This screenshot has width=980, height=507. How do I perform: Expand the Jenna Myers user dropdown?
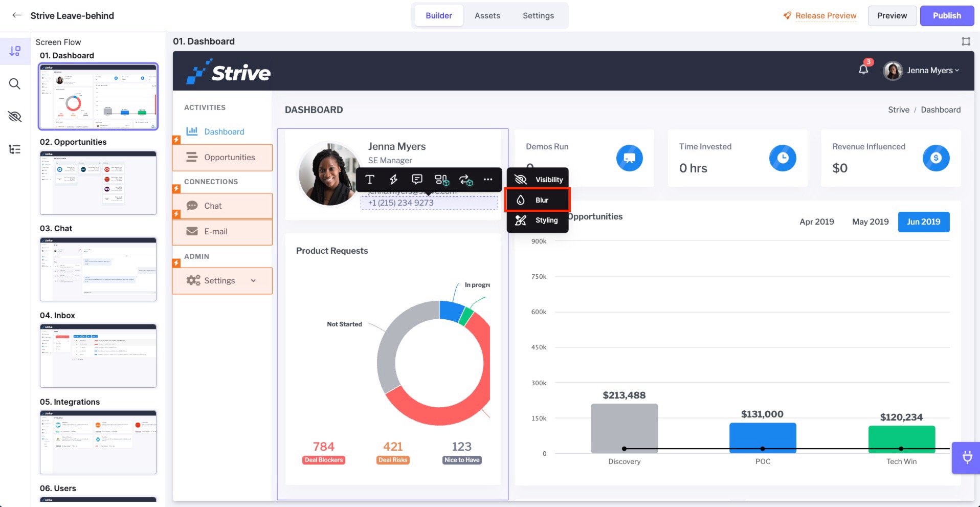(933, 71)
